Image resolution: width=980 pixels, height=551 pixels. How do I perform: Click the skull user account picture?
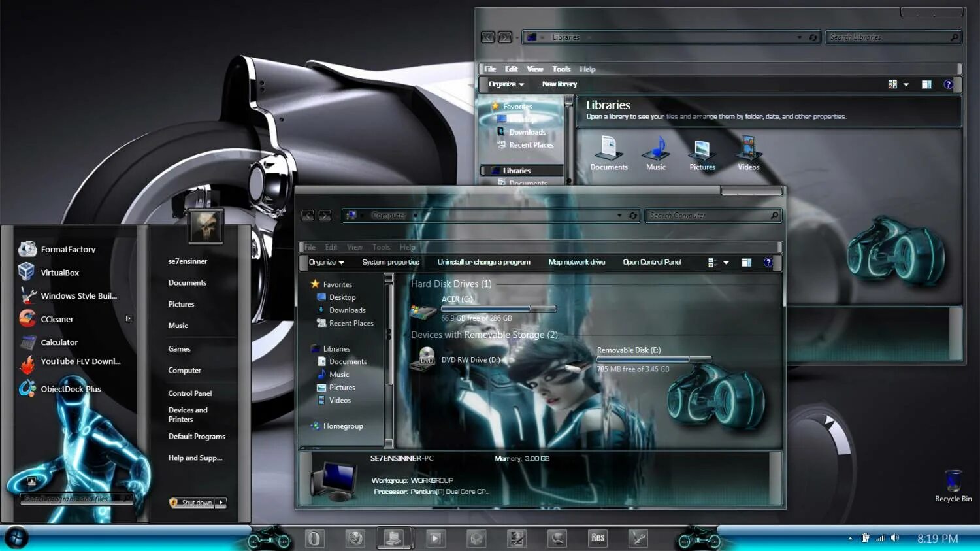205,226
